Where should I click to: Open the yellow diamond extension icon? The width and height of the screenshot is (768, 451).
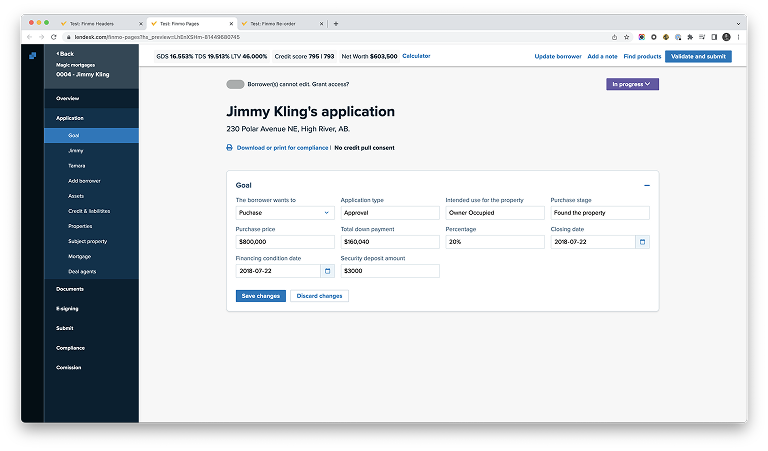click(x=666, y=37)
